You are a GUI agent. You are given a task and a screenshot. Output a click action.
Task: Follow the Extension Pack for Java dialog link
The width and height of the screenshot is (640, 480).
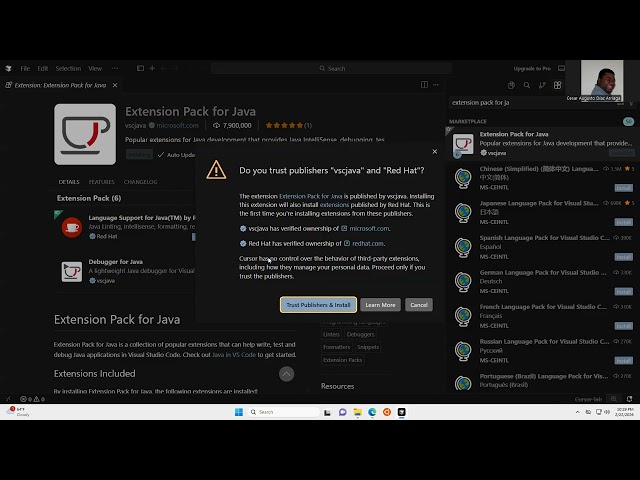point(311,196)
